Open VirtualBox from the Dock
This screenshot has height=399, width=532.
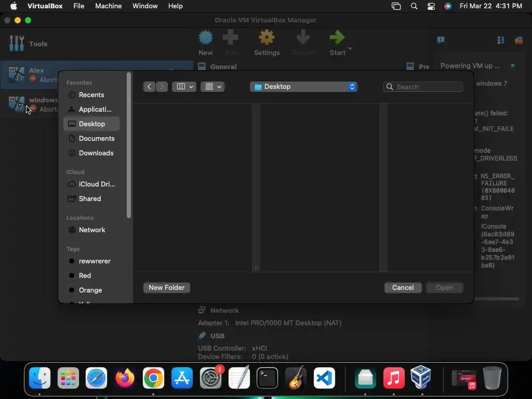point(421,377)
